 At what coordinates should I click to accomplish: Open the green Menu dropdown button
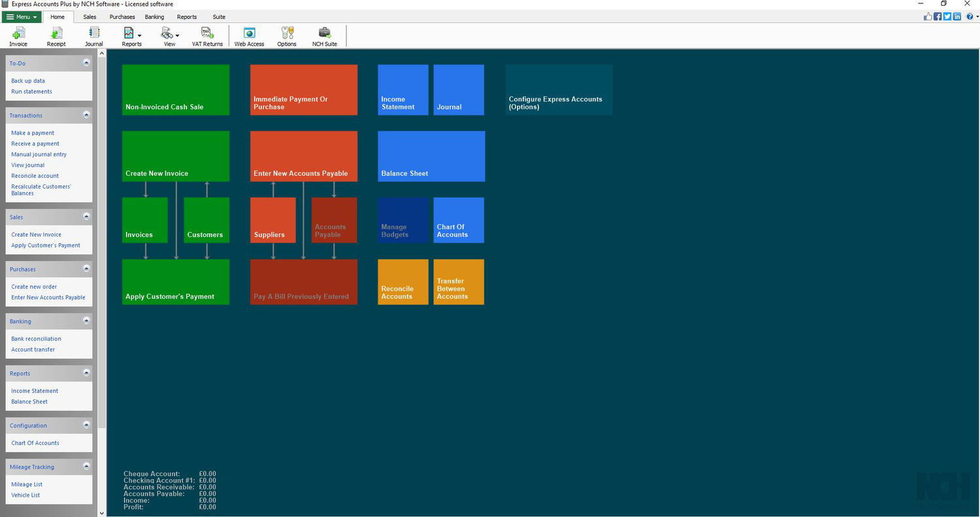22,17
